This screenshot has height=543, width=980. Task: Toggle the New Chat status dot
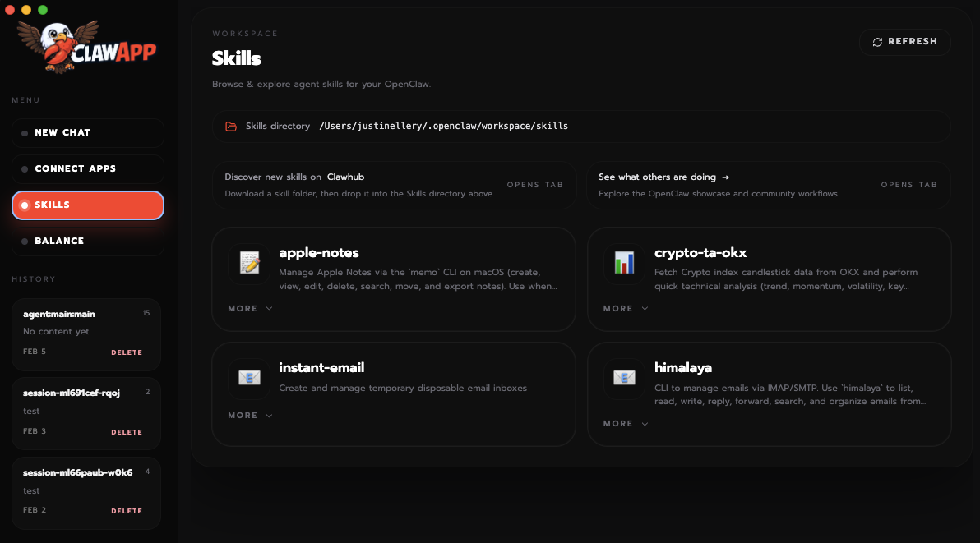point(25,132)
